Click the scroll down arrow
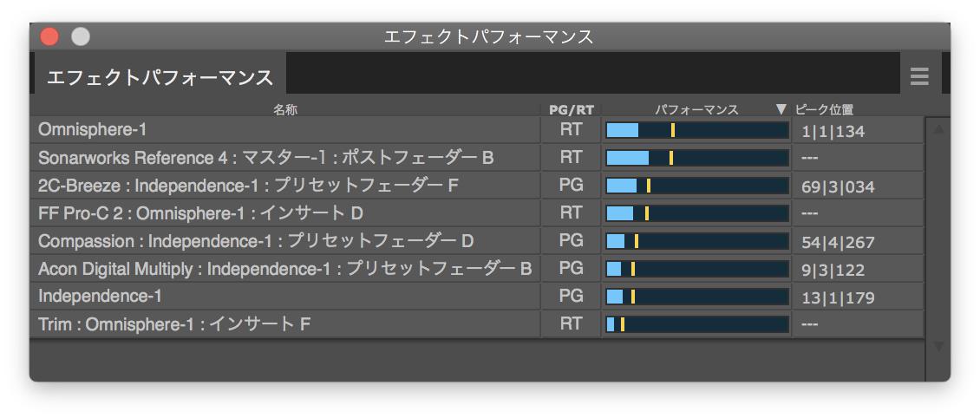Viewport: 980px width, 418px height. 938,345
